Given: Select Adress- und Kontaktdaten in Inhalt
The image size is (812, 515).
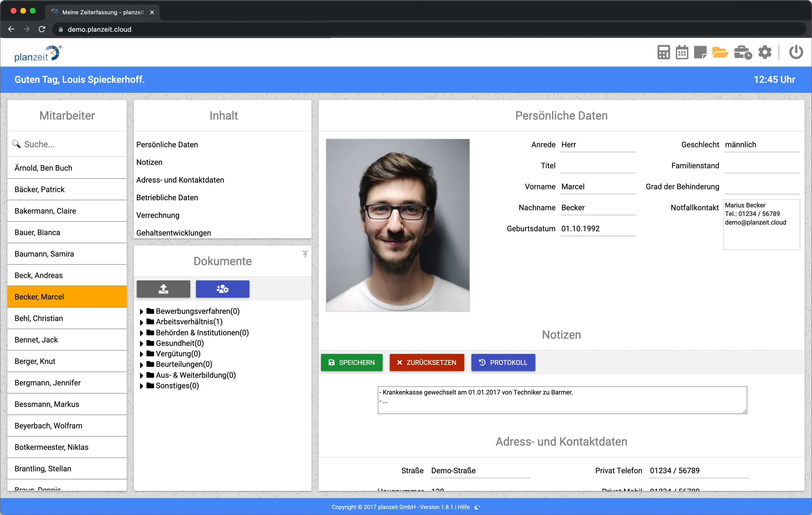Looking at the screenshot, I should [x=180, y=180].
